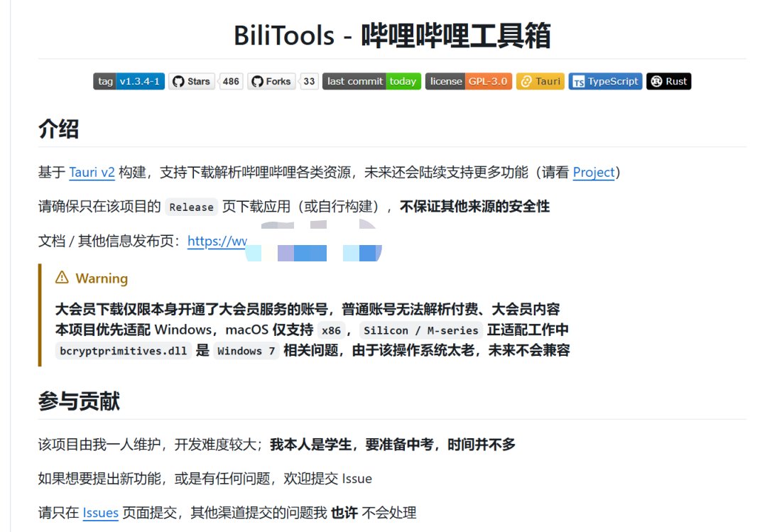
Task: Click the x86 code label
Action: click(331, 330)
